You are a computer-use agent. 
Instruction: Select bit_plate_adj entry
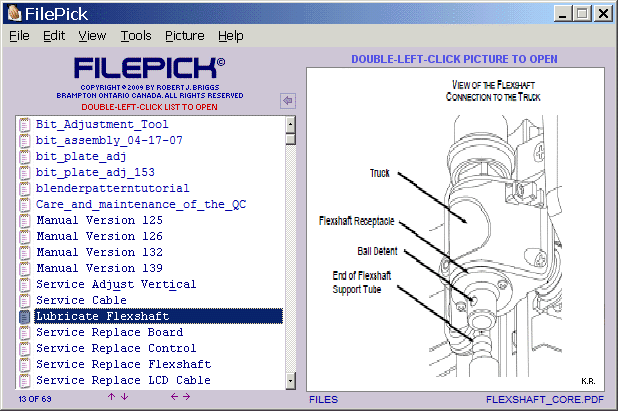pos(81,156)
